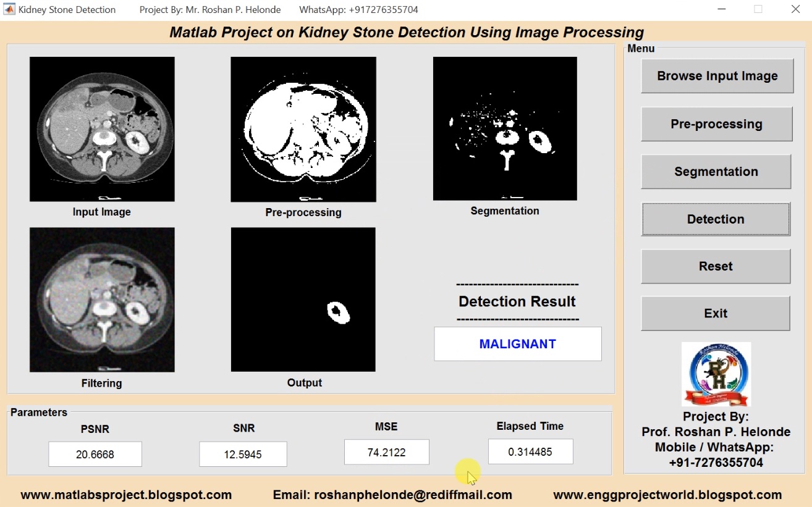The width and height of the screenshot is (812, 507).
Task: Open www.matlabsproject.blogspot.com link
Action: 125,495
